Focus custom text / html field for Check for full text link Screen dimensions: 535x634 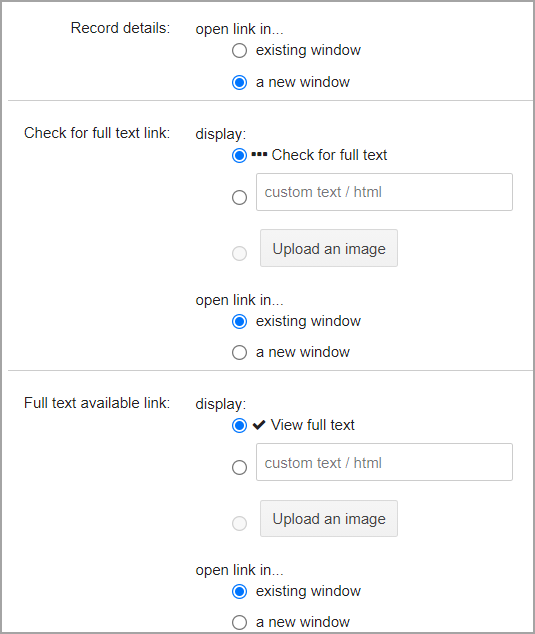384,192
